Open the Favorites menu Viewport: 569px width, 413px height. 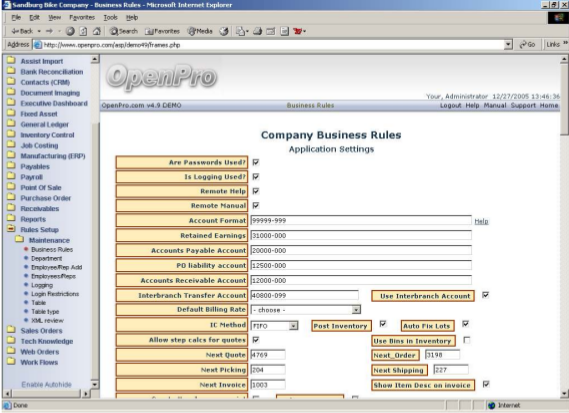pyautogui.click(x=82, y=17)
